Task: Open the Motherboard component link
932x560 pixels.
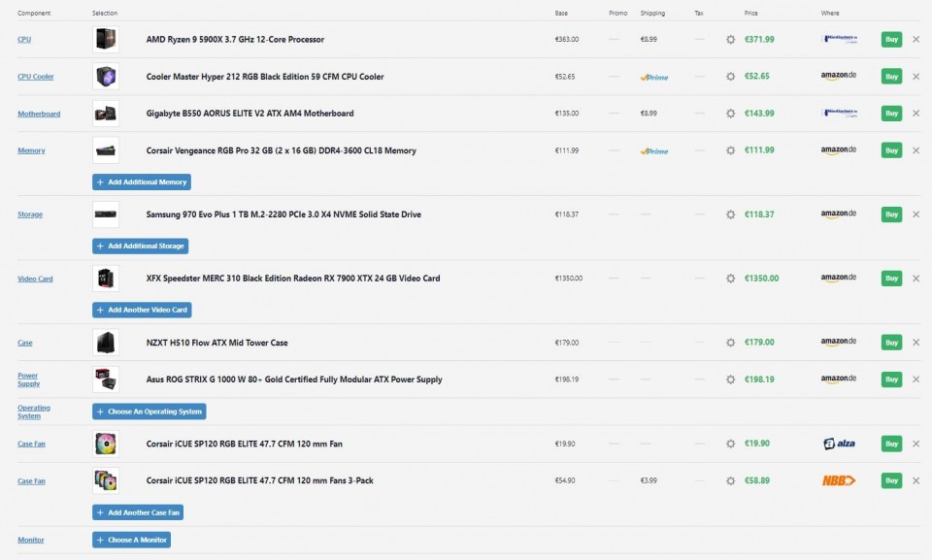Action: point(39,114)
